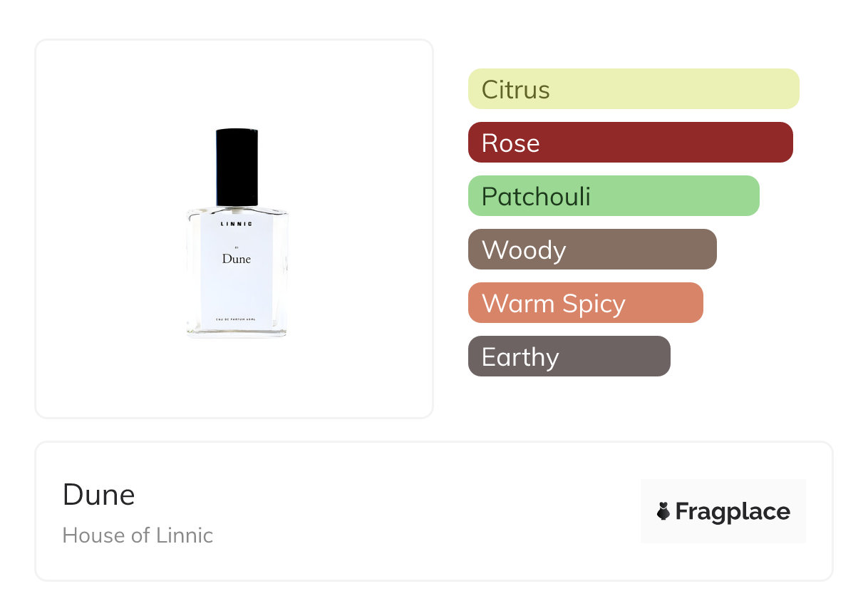Screen dimensions: 868x616
Task: Click the Fragplace perfume bottle logo icon
Action: pos(663,511)
